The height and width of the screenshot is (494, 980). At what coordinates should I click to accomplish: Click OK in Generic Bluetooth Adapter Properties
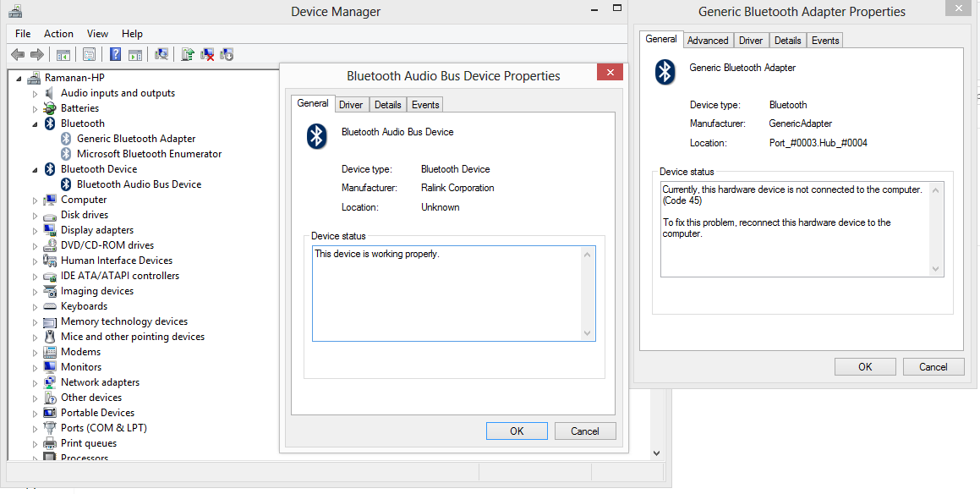(865, 366)
